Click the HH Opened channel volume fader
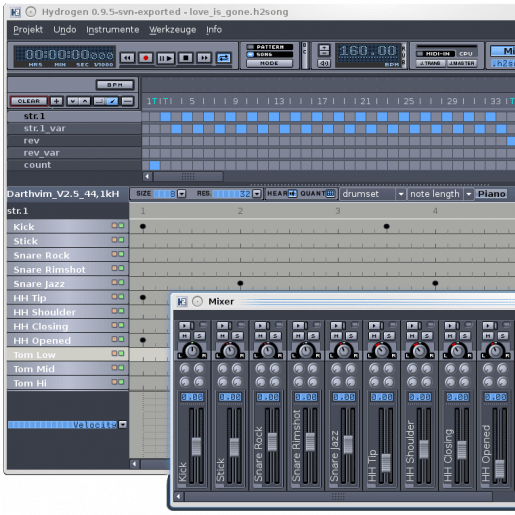The height and width of the screenshot is (515, 515). 500,468
